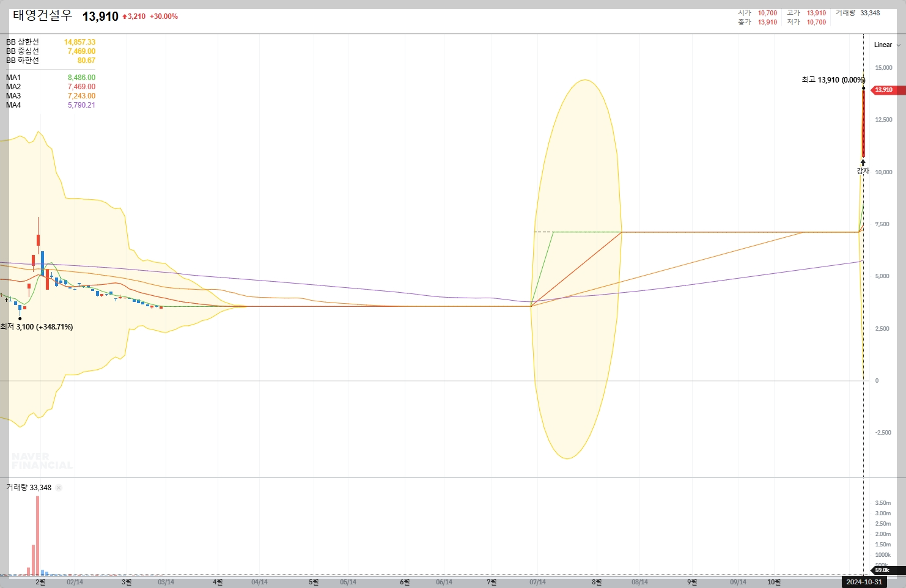Image resolution: width=906 pixels, height=588 pixels.
Task: Click the 09/14 date on time axis
Action: (x=738, y=582)
